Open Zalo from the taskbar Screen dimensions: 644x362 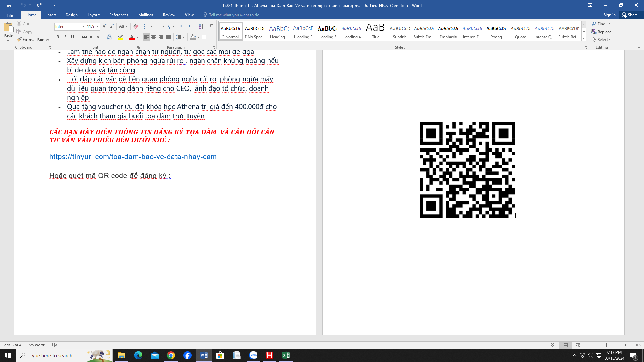point(253,355)
